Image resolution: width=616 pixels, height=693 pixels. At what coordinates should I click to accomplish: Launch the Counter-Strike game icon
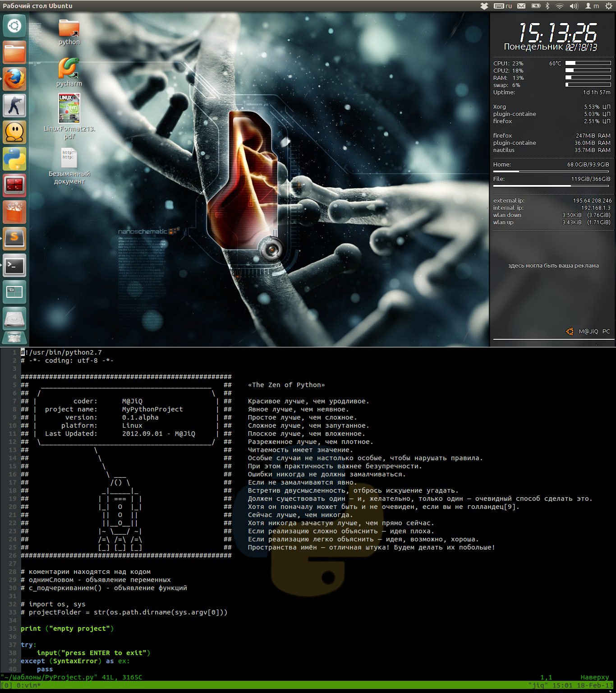pyautogui.click(x=14, y=106)
